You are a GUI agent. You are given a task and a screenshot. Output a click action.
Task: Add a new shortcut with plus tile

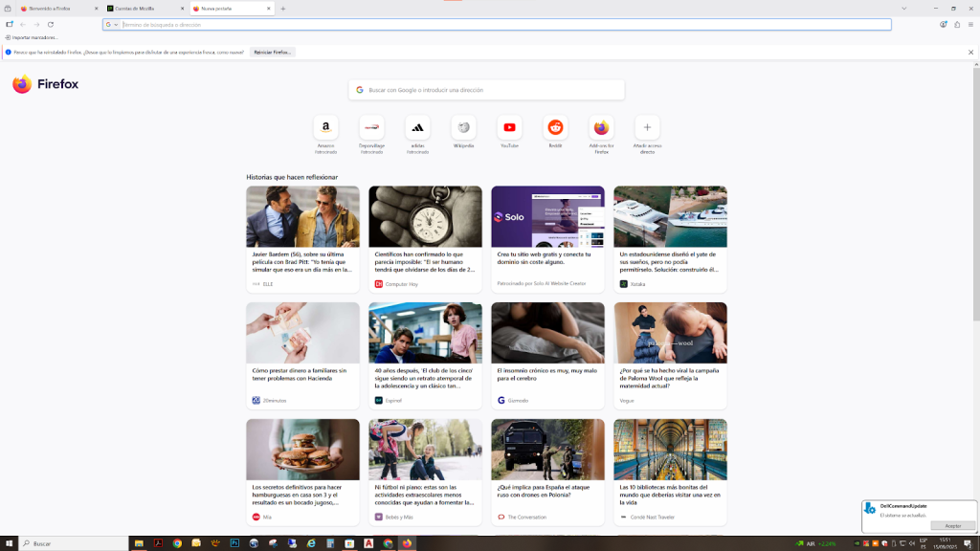647,127
